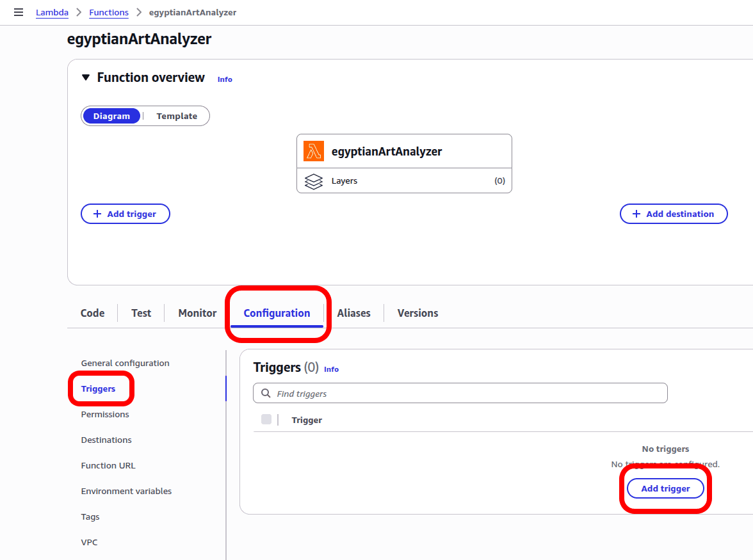Screen dimensions: 753x560
Task: Switch to Diagram view
Action: [111, 116]
